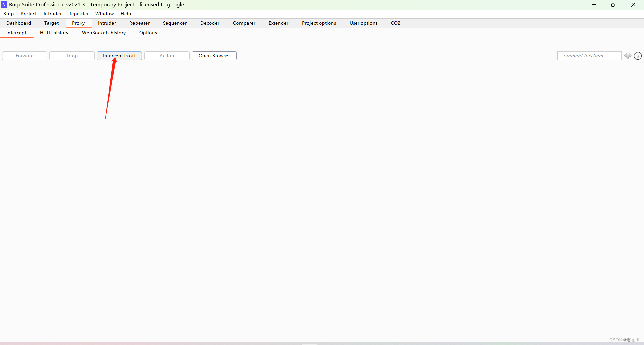
Task: Click the Drop button
Action: point(72,56)
